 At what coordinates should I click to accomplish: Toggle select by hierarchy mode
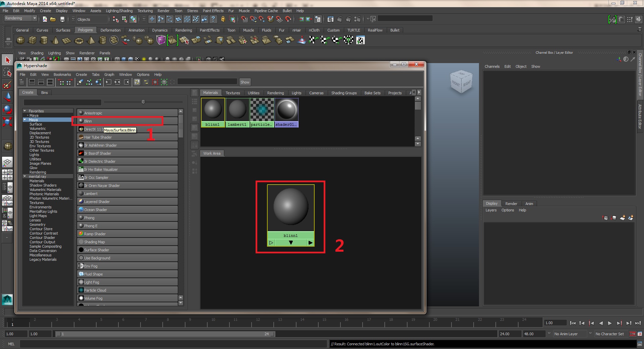(116, 19)
